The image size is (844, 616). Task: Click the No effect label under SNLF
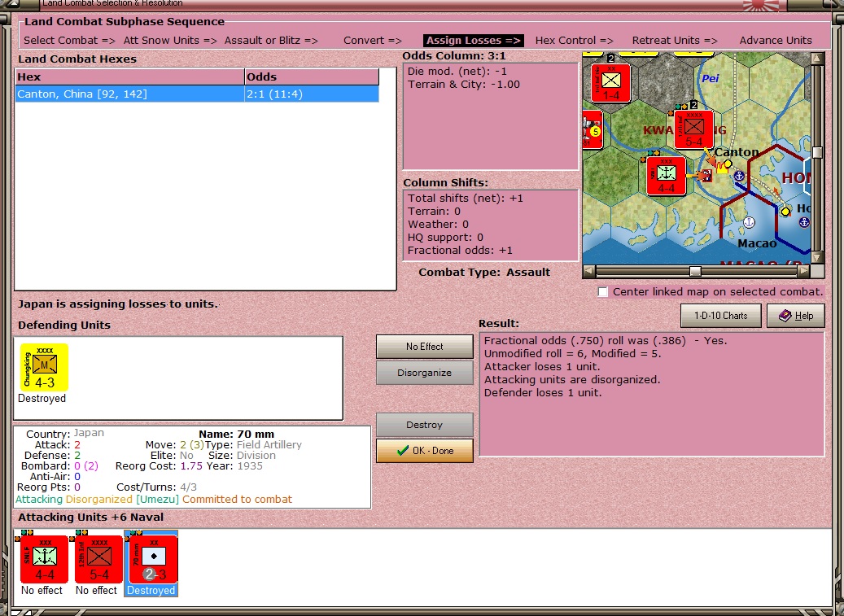(42, 590)
